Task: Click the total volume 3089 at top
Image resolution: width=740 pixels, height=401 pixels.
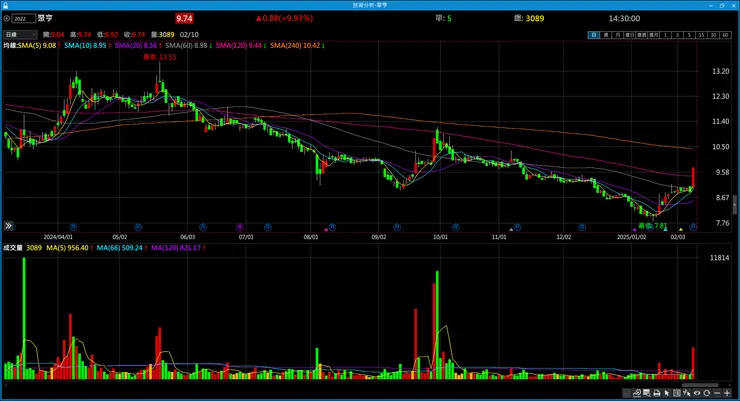Action: tap(535, 18)
